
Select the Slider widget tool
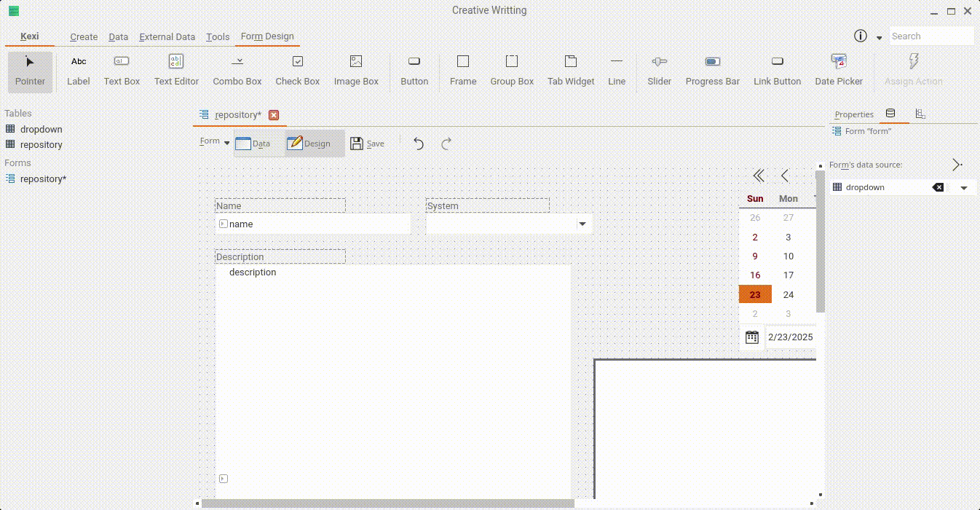click(x=660, y=71)
